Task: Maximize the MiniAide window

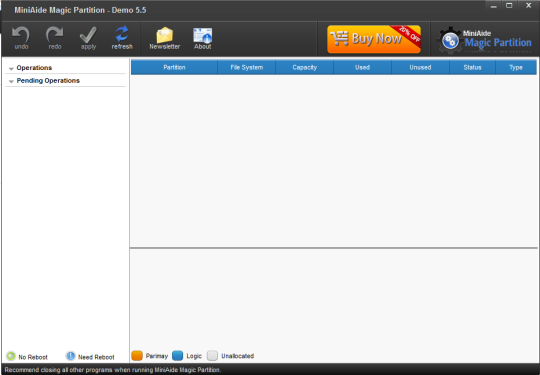Action: pyautogui.click(x=509, y=6)
